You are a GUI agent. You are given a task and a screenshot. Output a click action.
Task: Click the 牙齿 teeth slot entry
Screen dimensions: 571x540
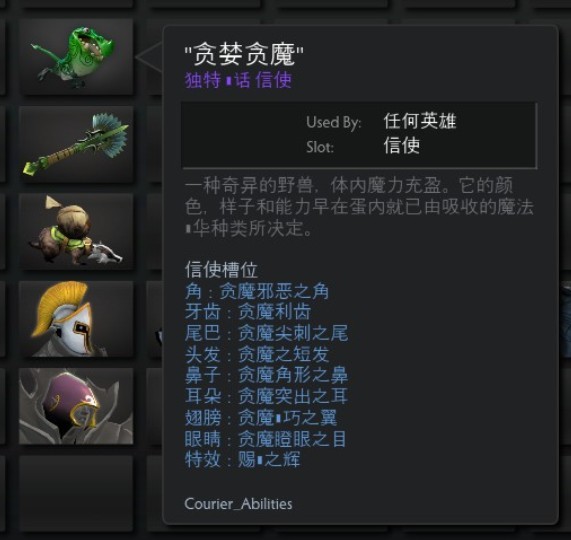tap(248, 312)
